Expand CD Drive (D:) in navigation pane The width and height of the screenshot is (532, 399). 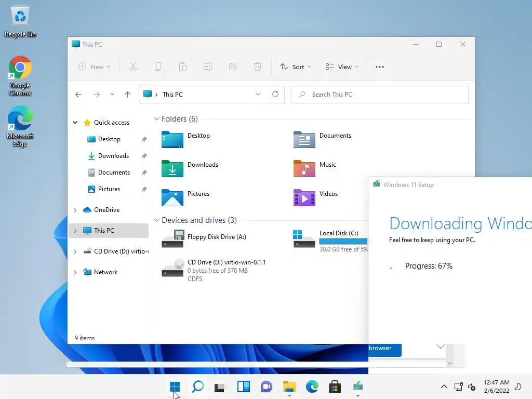pyautogui.click(x=75, y=251)
